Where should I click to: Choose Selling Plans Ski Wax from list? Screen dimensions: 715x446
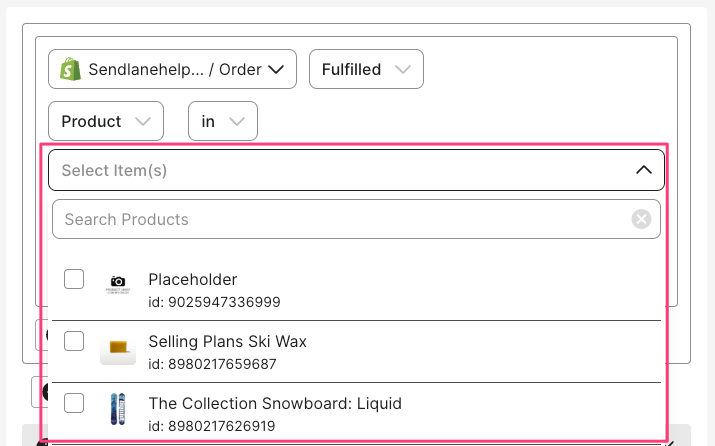point(227,341)
